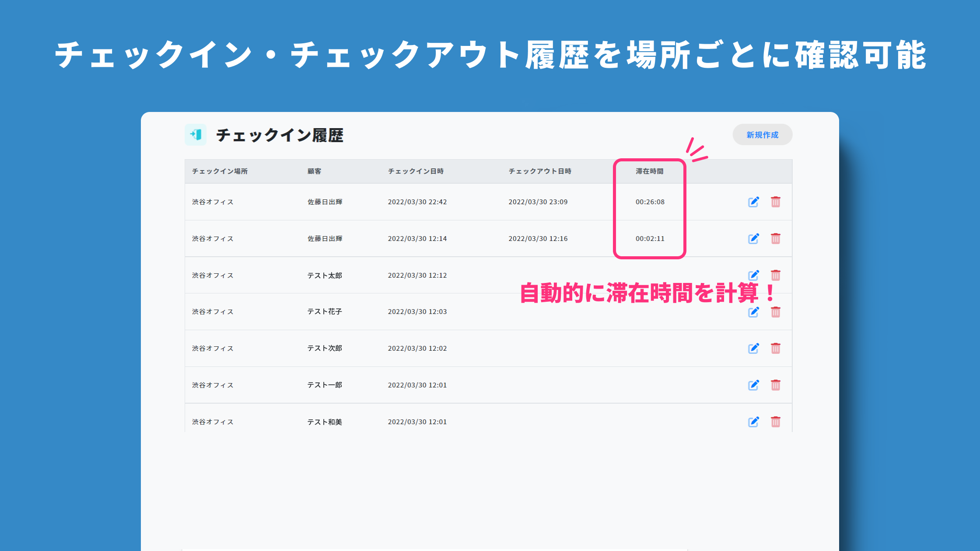
Task: Edit the テスト花子 check-in row
Action: click(753, 312)
